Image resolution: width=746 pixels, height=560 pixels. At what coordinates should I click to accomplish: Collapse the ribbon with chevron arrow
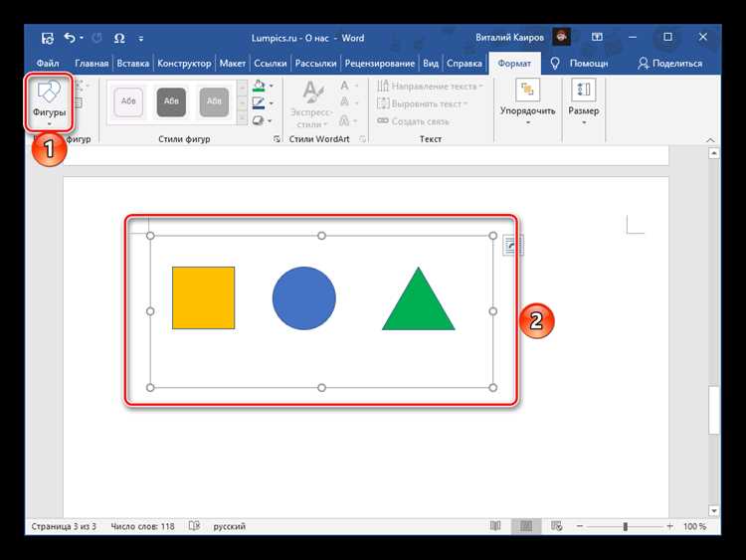(x=710, y=139)
